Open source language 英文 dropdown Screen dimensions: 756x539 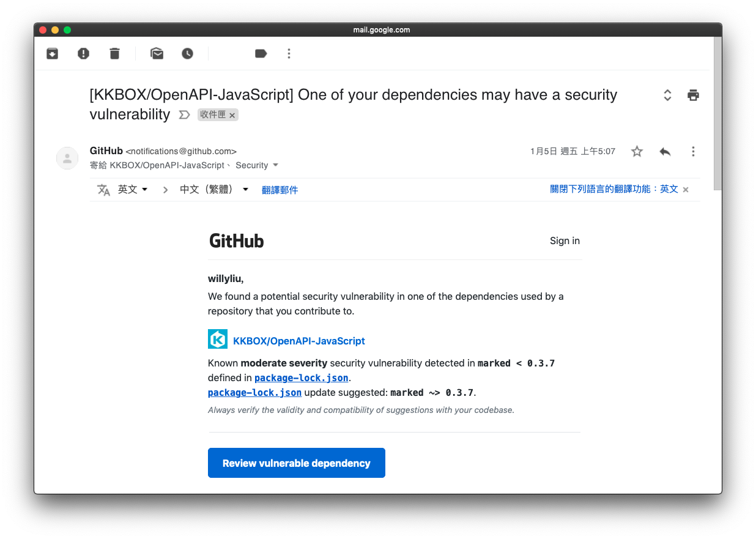[133, 190]
